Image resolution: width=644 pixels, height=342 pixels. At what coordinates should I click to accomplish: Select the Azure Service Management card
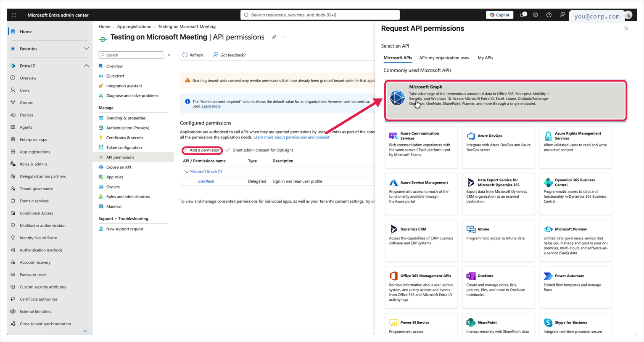coord(421,194)
